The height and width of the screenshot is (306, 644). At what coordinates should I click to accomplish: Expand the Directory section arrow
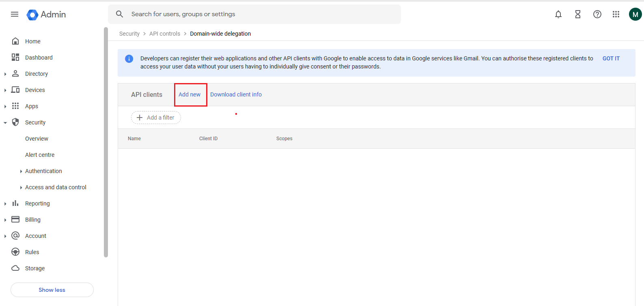[5, 74]
